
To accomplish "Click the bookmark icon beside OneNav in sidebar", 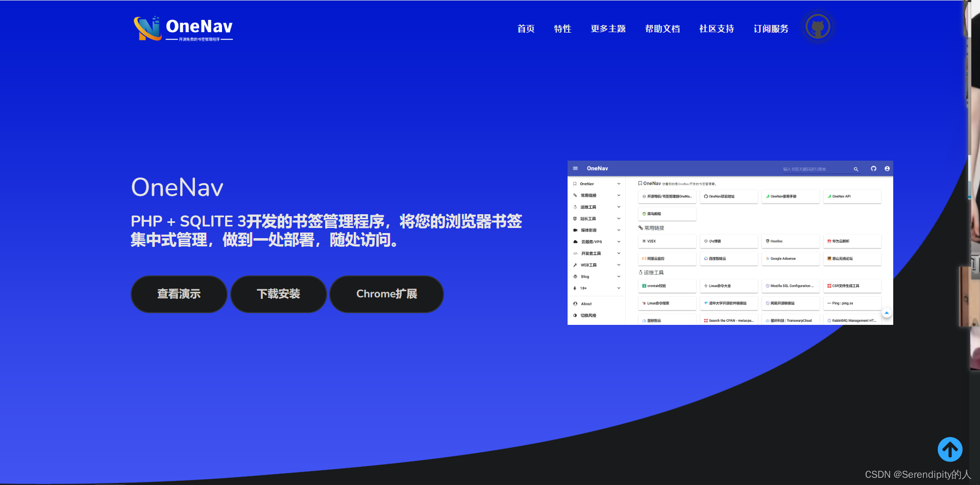I will click(x=575, y=184).
